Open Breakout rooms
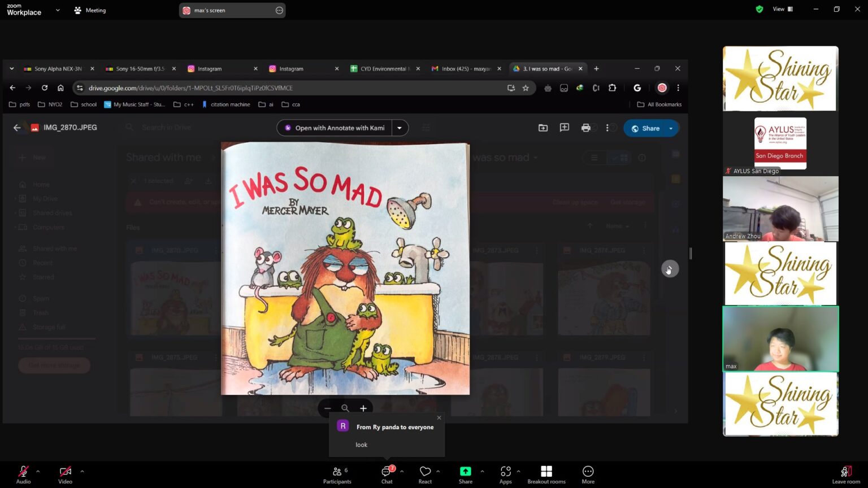Viewport: 868px width, 488px height. [546, 474]
